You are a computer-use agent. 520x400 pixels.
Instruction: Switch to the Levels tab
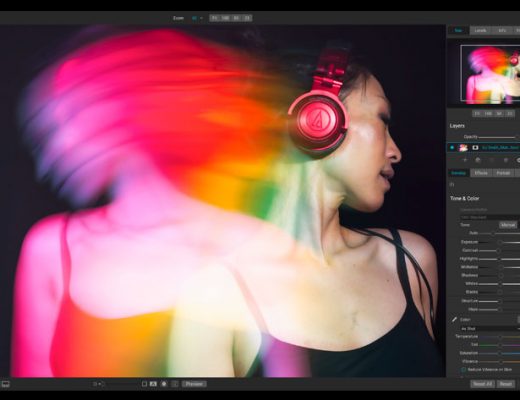pos(480,30)
